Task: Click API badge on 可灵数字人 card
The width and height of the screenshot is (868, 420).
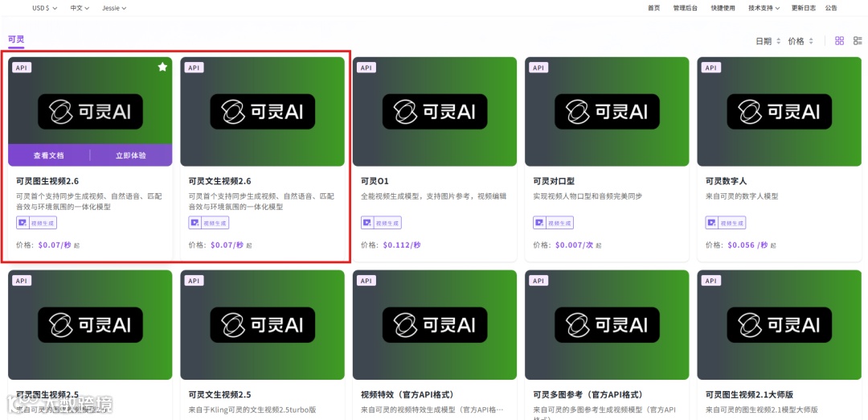Action: click(x=710, y=68)
